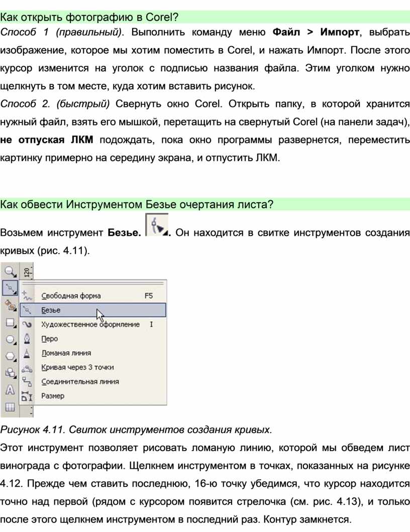Click the heading "Как открыть фотографию в Corel?"
410x532 pixels.
click(x=89, y=17)
